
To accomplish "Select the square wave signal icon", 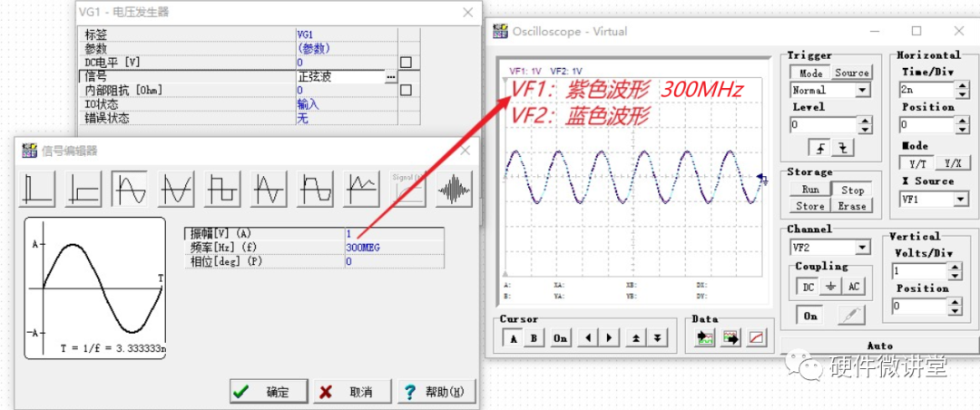I will (x=222, y=188).
